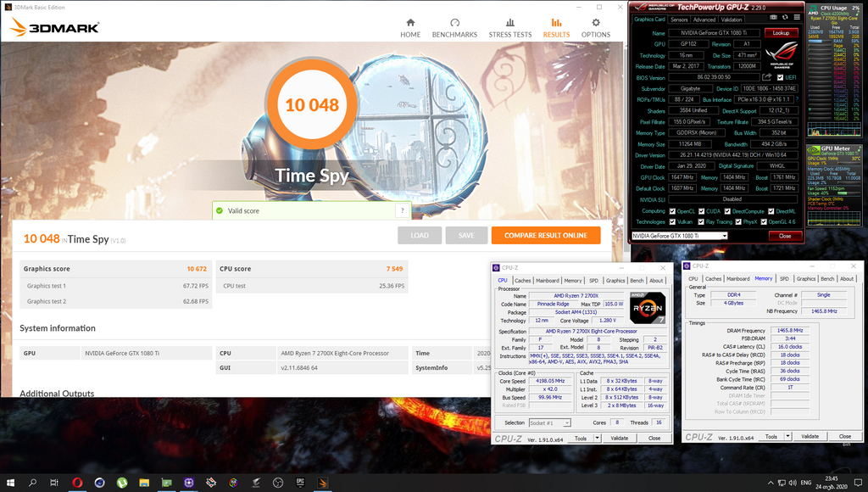The height and width of the screenshot is (492, 868).
Task: Toggle Ray Tracing checkbox in GPU-Z
Action: 701,221
